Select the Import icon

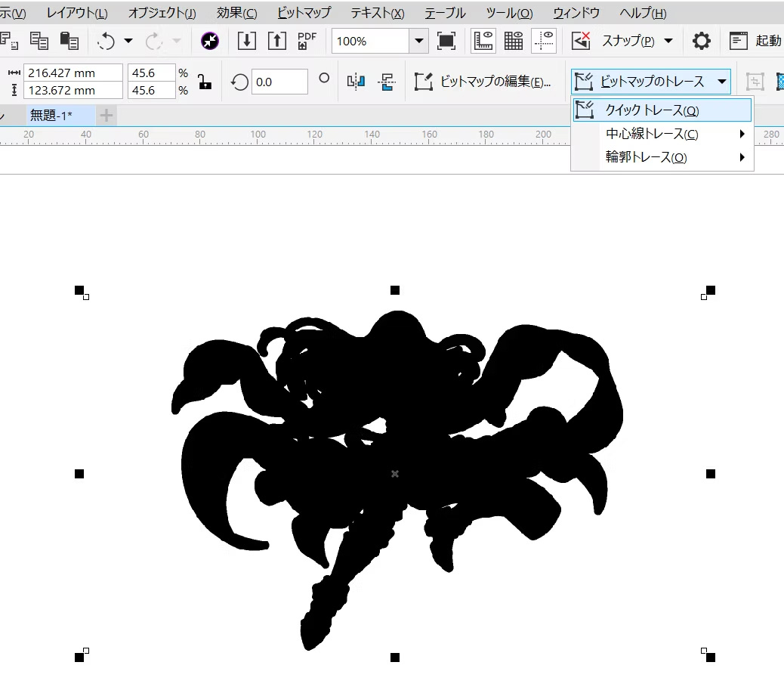click(247, 41)
